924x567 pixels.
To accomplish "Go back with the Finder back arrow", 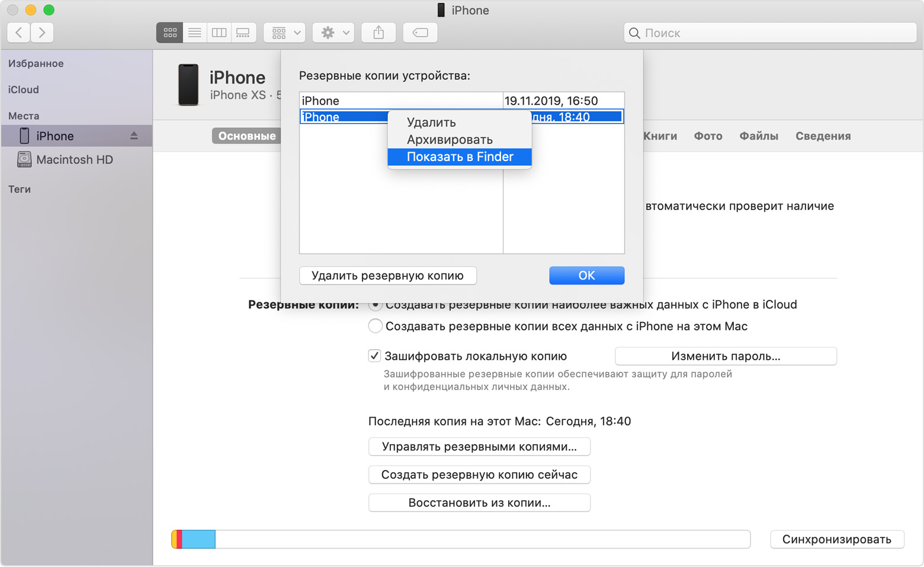I will point(19,33).
